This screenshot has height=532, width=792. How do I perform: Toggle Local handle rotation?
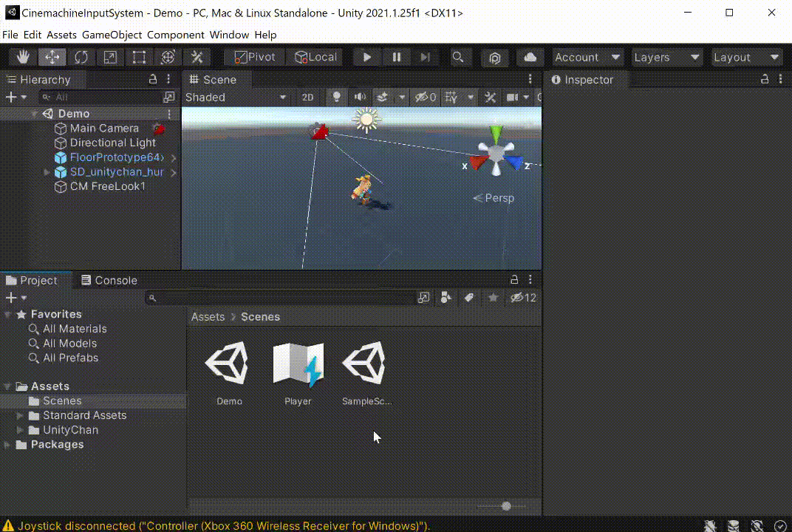315,57
